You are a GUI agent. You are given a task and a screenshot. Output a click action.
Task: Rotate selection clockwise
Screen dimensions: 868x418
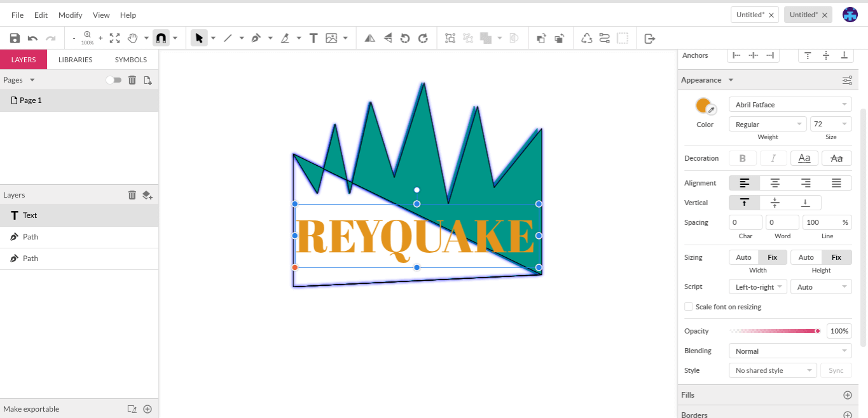[423, 38]
